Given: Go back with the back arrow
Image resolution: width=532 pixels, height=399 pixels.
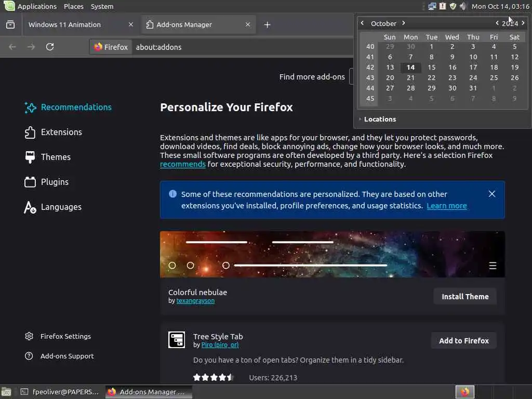Looking at the screenshot, I should [x=12, y=47].
